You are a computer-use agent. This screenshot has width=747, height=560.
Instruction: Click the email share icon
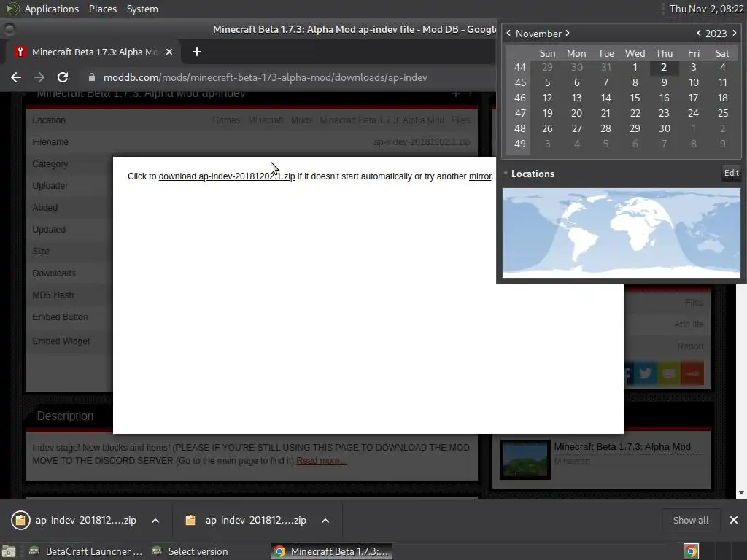(x=669, y=373)
